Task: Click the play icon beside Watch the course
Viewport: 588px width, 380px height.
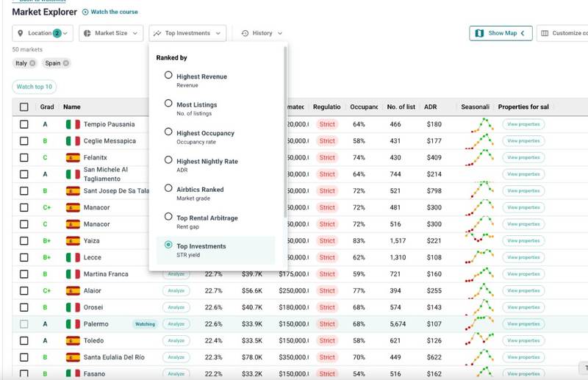Action: 85,12
